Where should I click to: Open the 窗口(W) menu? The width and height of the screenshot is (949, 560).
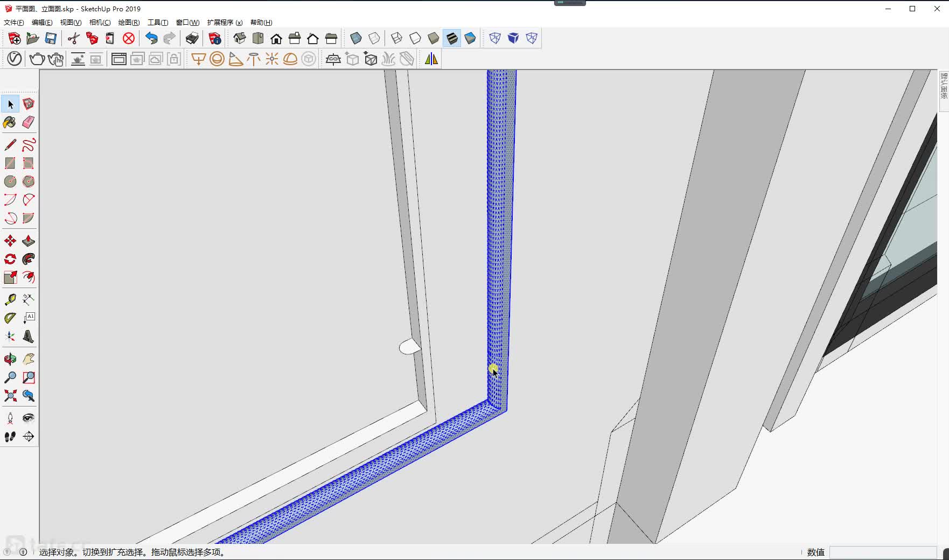pyautogui.click(x=187, y=23)
